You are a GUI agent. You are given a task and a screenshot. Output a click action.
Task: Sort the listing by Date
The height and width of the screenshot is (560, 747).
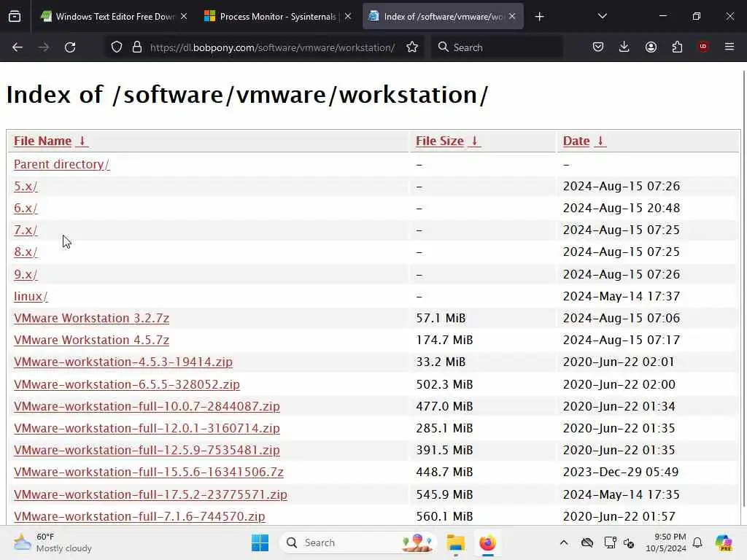[x=584, y=141]
